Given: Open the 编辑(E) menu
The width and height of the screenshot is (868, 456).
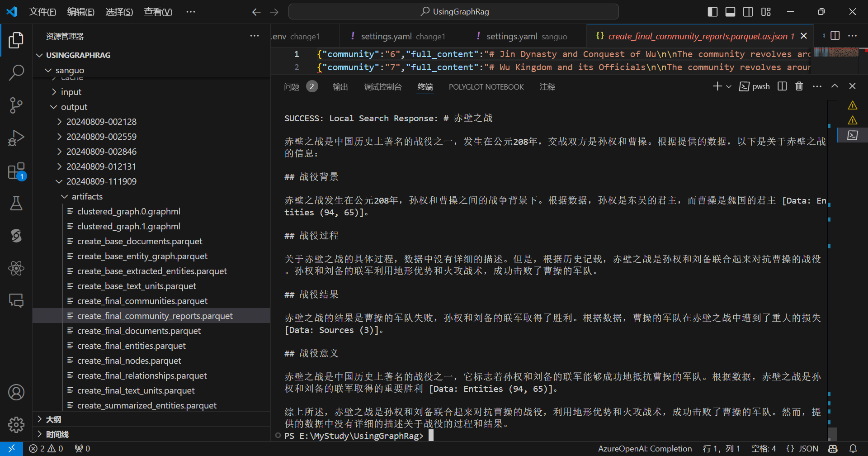Looking at the screenshot, I should point(81,12).
